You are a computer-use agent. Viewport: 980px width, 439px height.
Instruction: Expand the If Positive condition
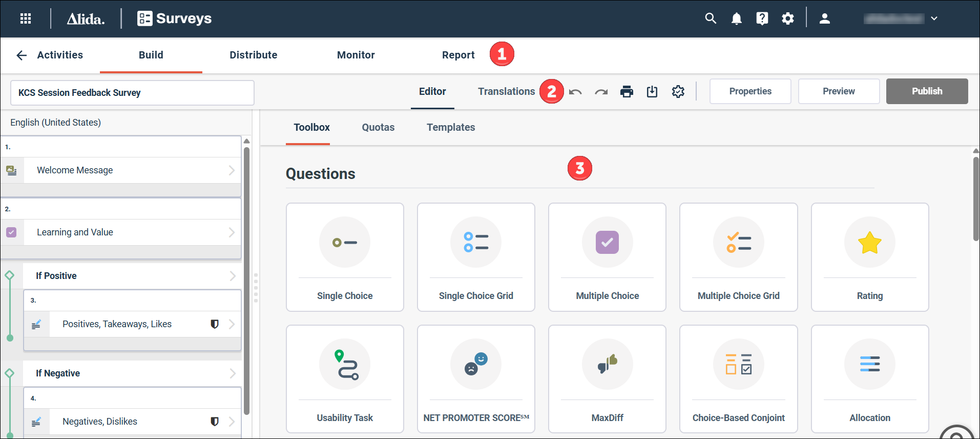233,276
